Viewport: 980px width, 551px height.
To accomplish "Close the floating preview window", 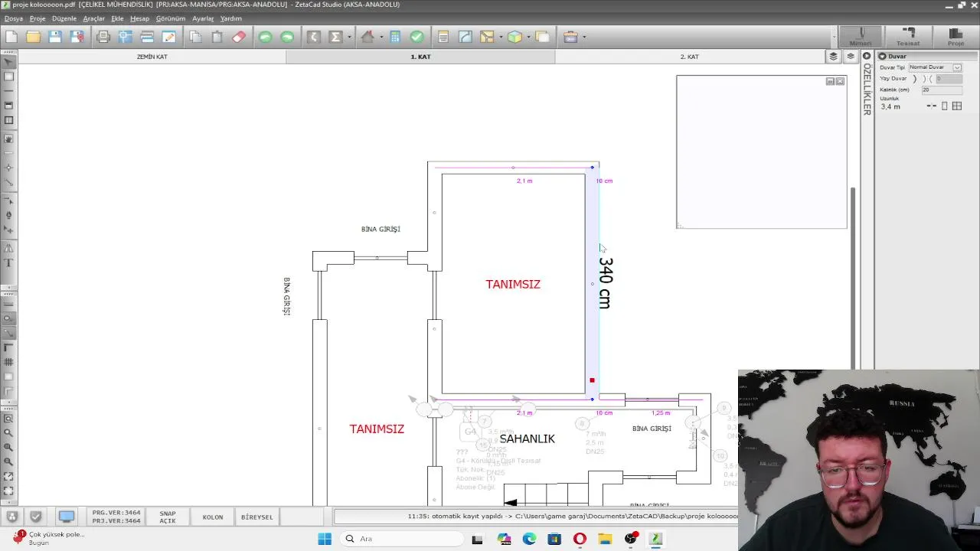I will pos(840,81).
